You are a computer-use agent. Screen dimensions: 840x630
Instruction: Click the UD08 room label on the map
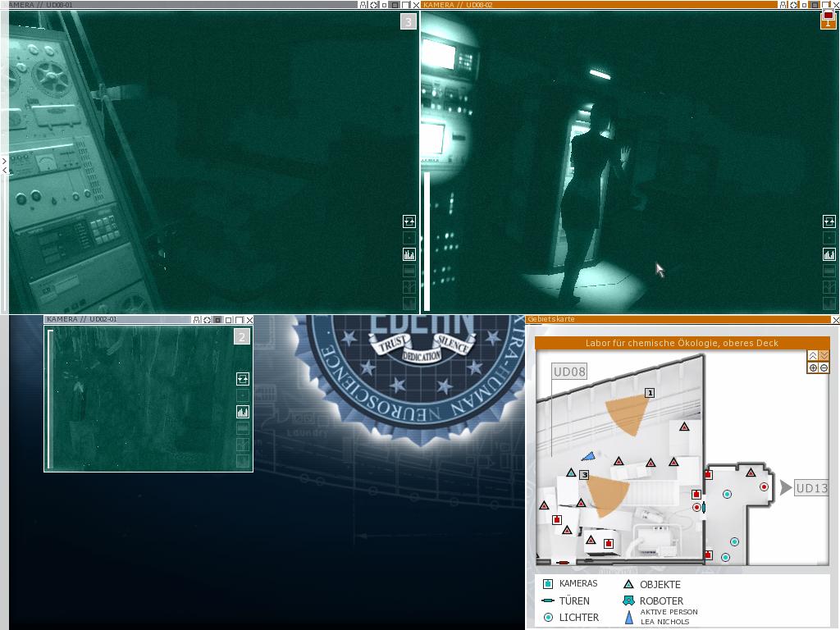coord(569,372)
